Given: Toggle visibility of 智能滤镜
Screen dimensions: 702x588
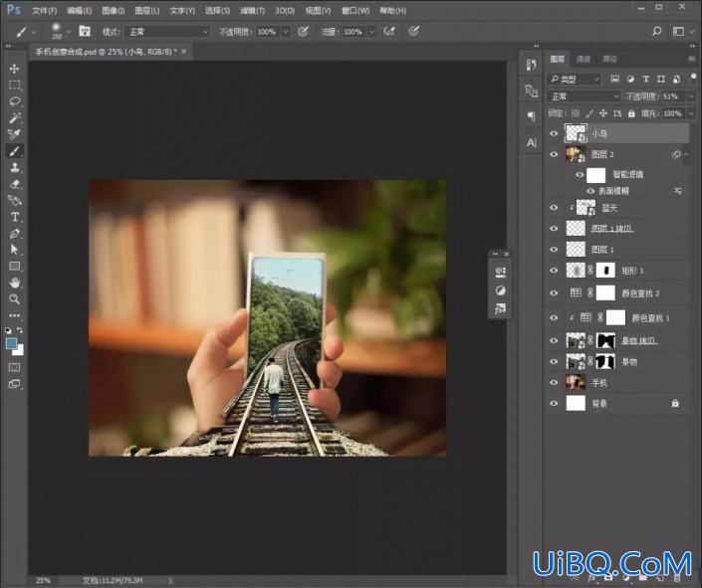Looking at the screenshot, I should point(580,174).
